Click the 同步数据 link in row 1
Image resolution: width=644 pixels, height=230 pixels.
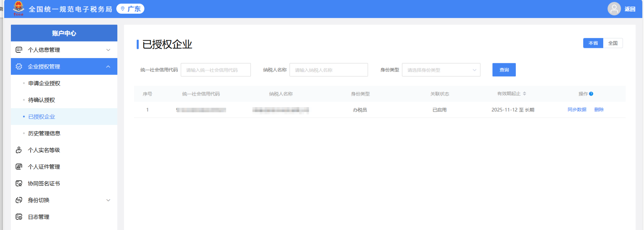pyautogui.click(x=577, y=110)
